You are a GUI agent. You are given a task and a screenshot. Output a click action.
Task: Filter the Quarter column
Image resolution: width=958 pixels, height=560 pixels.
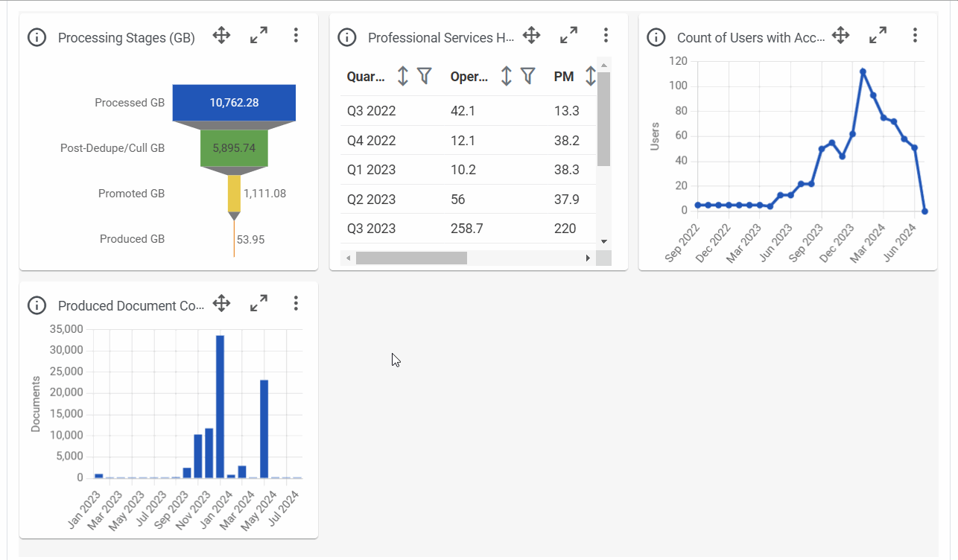pos(424,75)
